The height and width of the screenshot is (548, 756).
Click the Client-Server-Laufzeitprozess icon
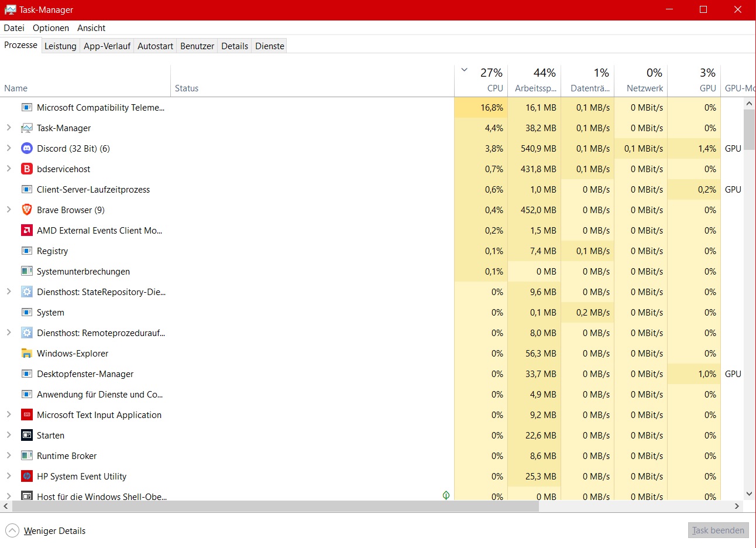pos(27,190)
